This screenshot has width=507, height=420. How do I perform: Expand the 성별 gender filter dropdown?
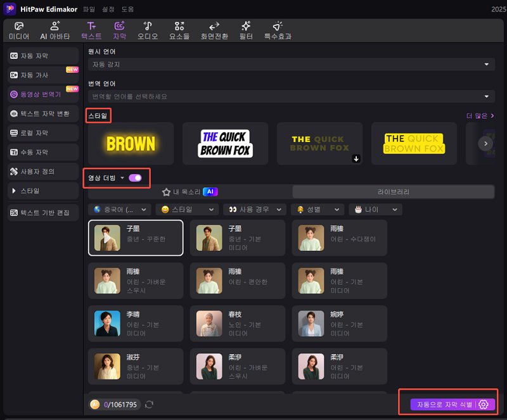(x=319, y=209)
